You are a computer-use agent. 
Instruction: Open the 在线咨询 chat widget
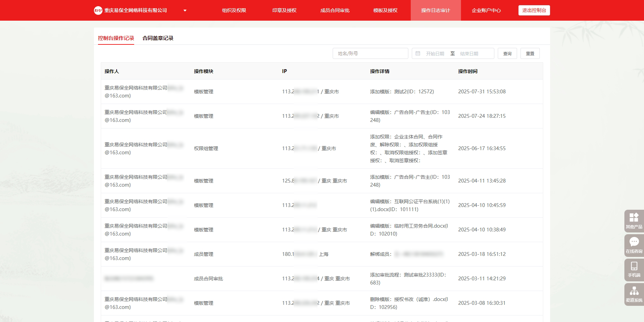coord(634,245)
